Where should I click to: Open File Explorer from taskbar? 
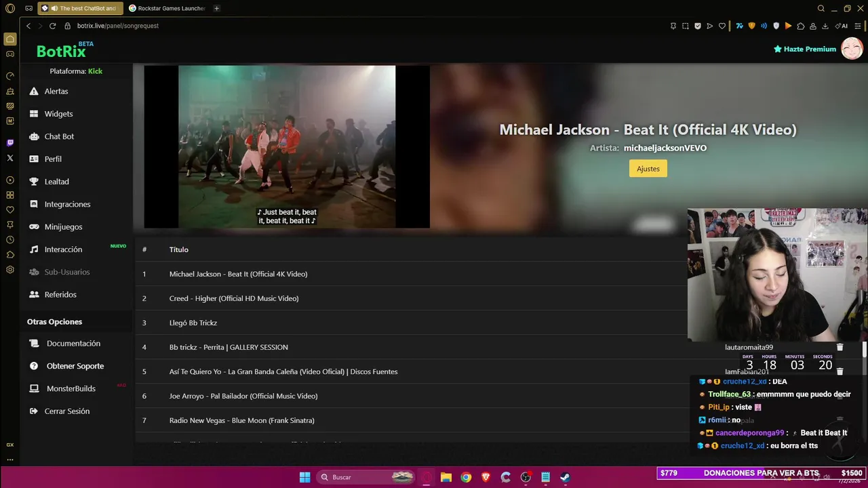tap(446, 477)
